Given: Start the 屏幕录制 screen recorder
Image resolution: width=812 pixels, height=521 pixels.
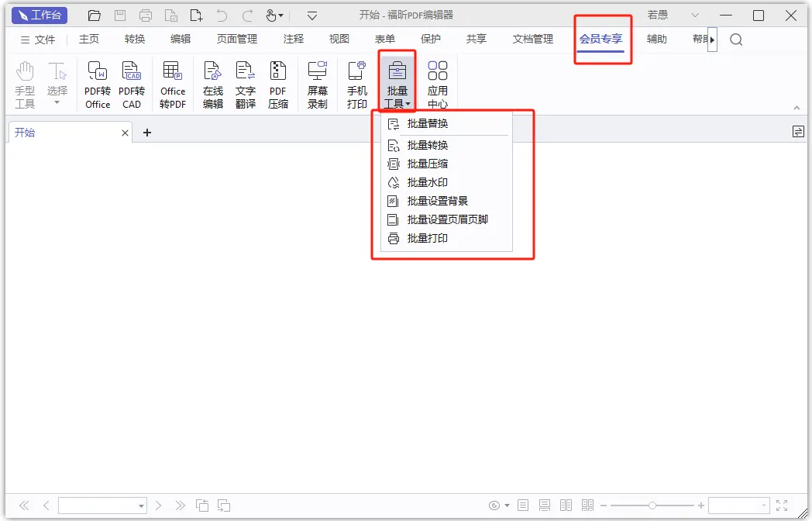Looking at the screenshot, I should pyautogui.click(x=318, y=85).
